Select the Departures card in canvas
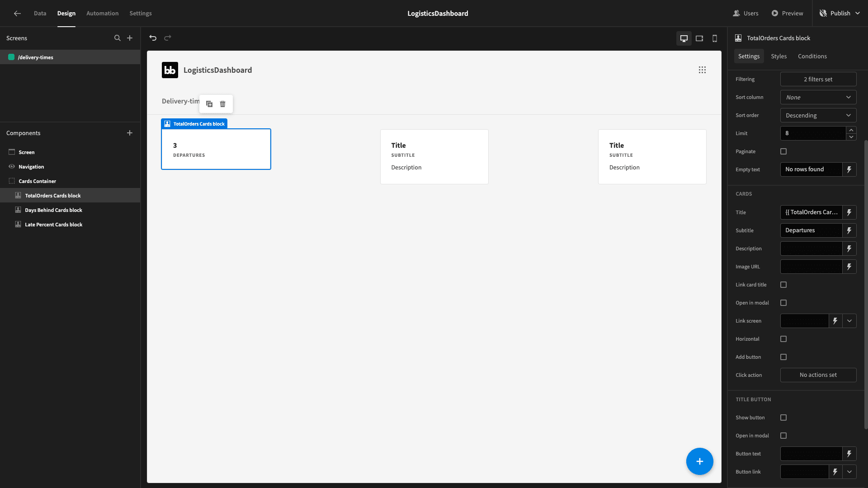The image size is (868, 488). coord(216,149)
